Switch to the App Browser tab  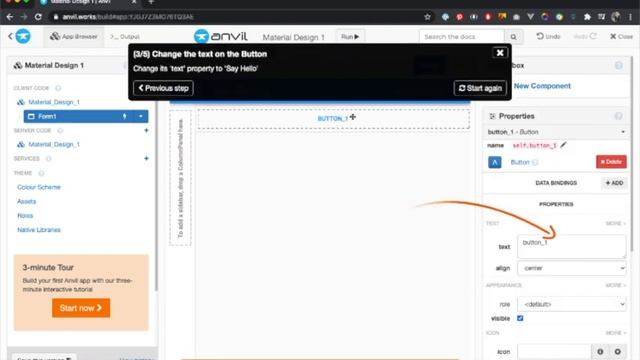tap(74, 36)
